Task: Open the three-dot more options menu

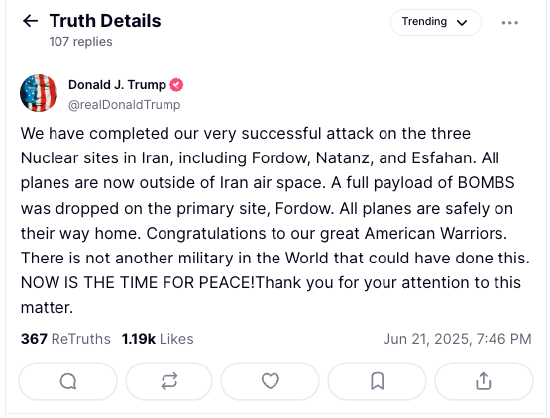Action: [x=509, y=23]
